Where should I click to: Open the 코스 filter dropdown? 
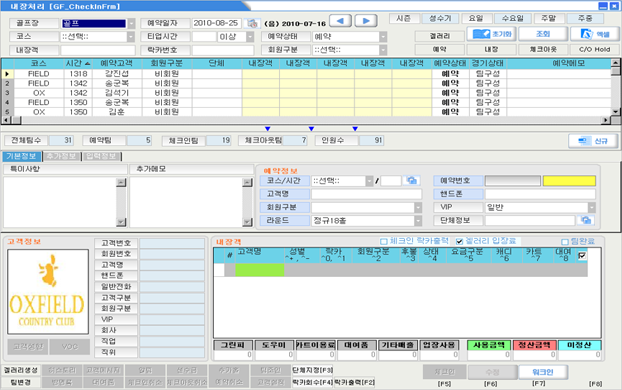pyautogui.click(x=131, y=37)
